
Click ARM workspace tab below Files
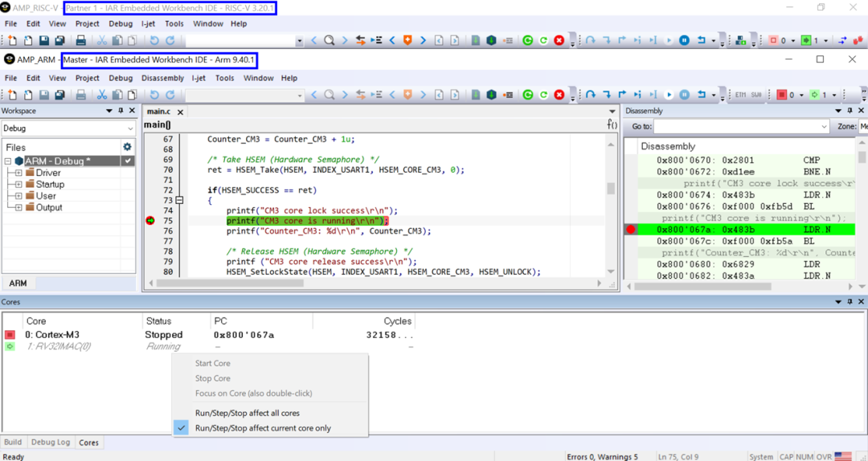[x=18, y=283]
